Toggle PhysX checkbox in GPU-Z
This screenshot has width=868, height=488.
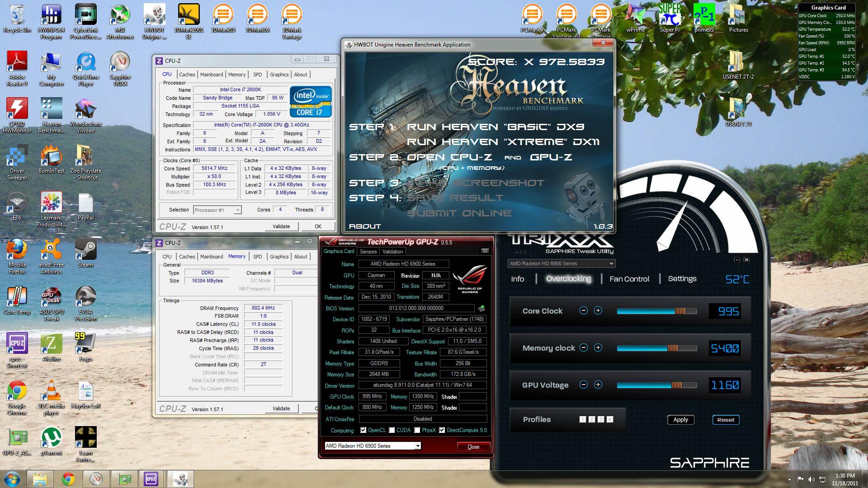tap(417, 430)
